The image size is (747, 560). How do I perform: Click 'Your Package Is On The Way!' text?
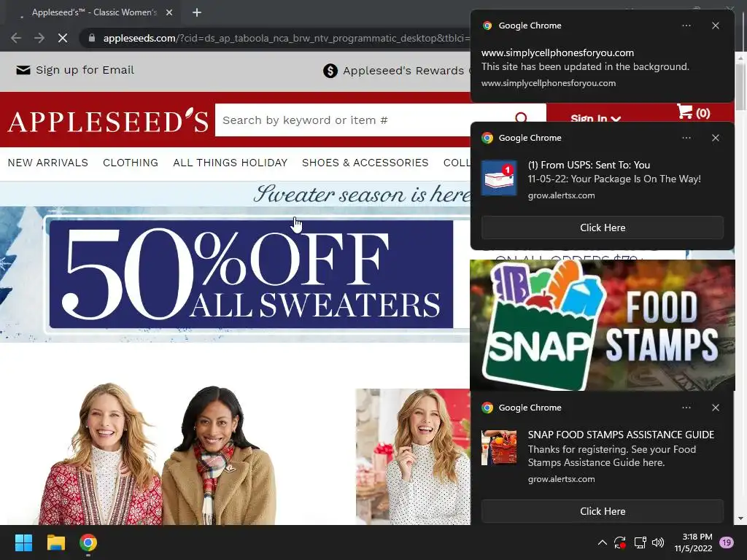click(636, 179)
